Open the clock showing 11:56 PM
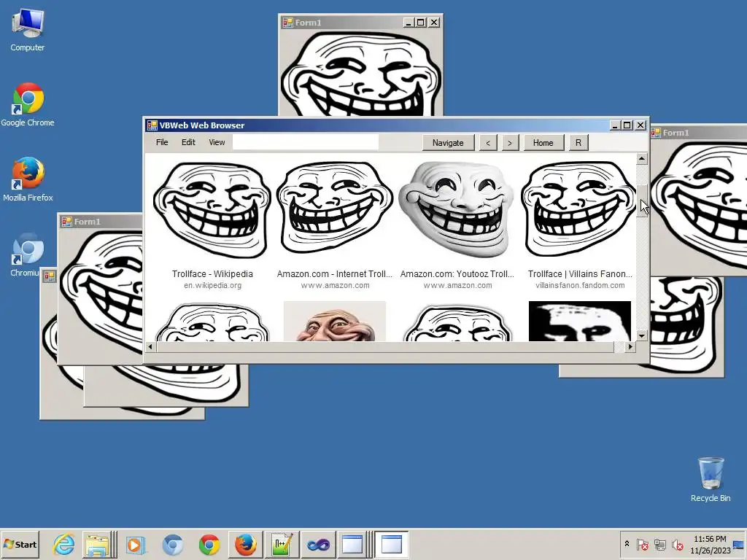The width and height of the screenshot is (747, 560). tap(710, 544)
